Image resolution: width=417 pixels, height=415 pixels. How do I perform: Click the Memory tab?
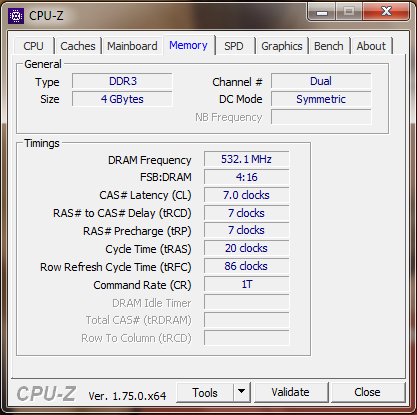pos(188,45)
